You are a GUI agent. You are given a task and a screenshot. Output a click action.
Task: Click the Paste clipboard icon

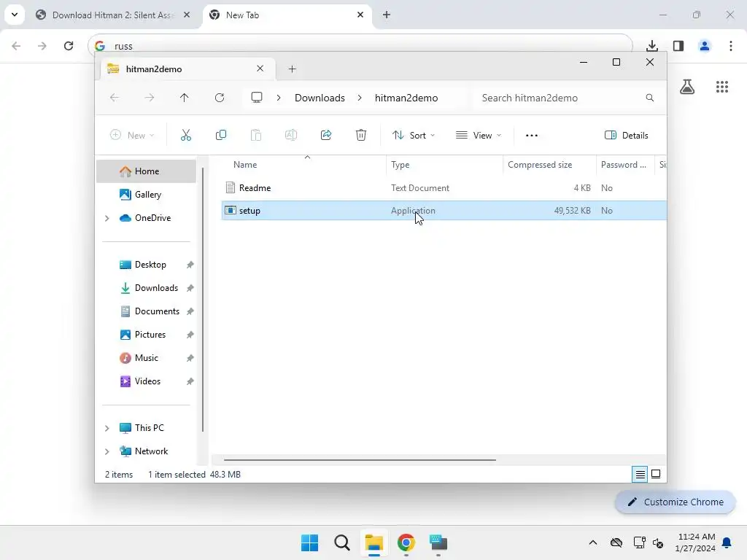tap(256, 135)
